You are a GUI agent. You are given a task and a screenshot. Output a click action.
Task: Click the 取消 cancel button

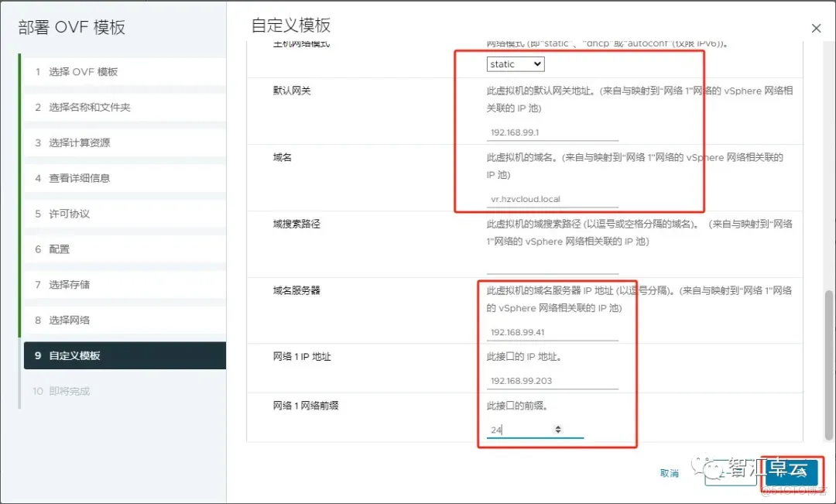coord(669,473)
